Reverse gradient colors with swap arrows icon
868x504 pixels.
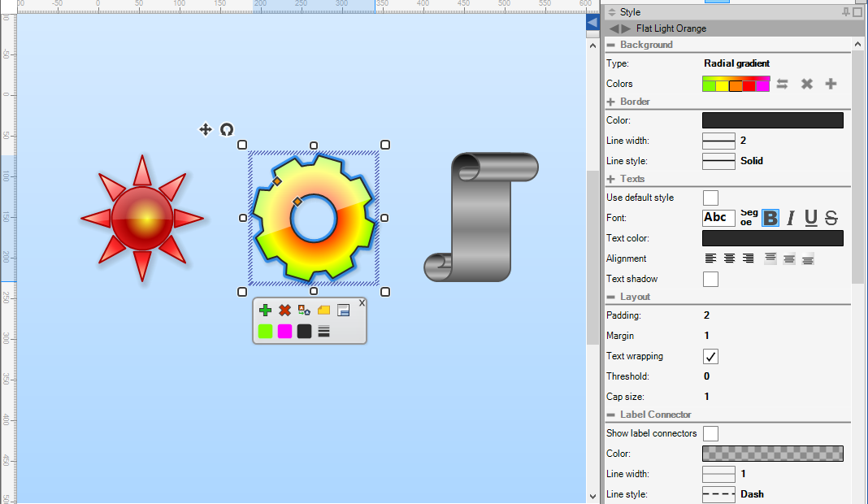coord(782,84)
